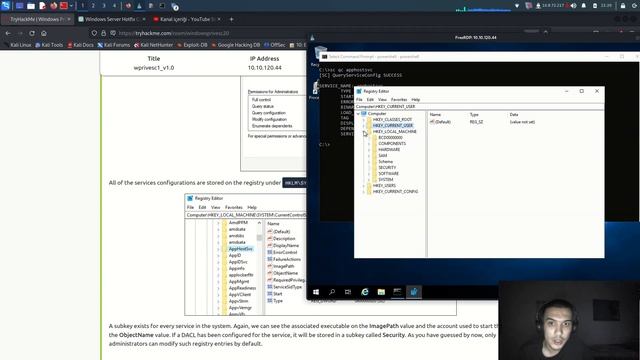This screenshot has height=360, width=640.
Task: Close the Windows Server Hotfix tab
Action: coord(144,19)
